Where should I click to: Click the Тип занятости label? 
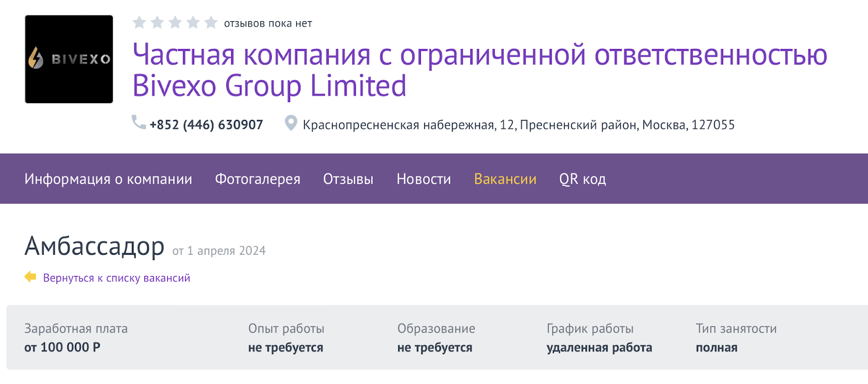(736, 329)
